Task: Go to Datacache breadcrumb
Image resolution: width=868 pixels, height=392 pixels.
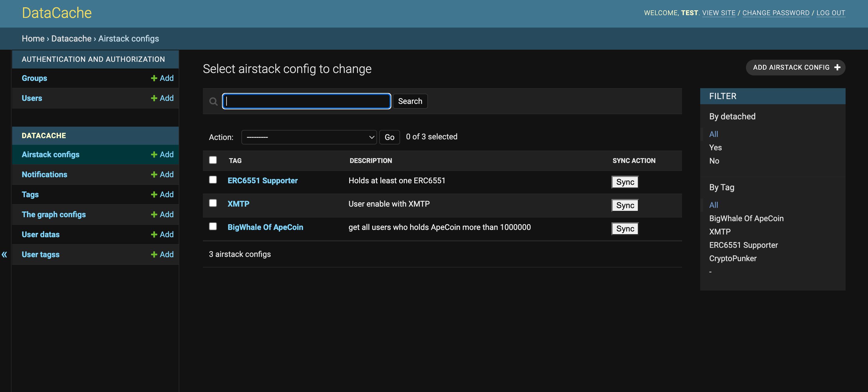Action: 71,38
